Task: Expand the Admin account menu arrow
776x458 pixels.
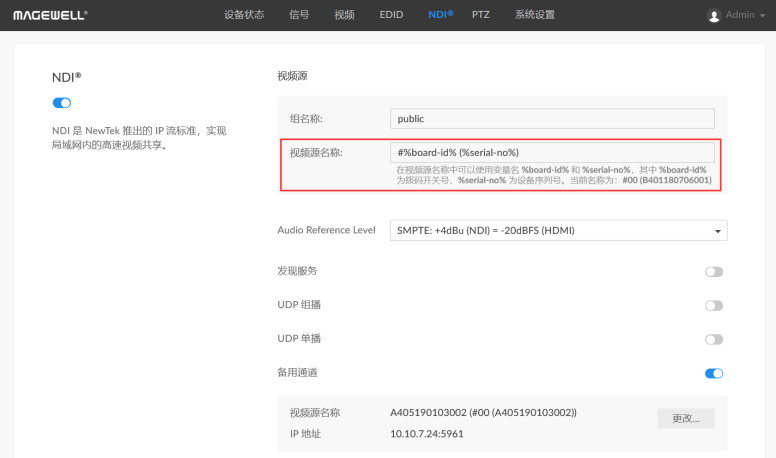Action: tap(763, 16)
